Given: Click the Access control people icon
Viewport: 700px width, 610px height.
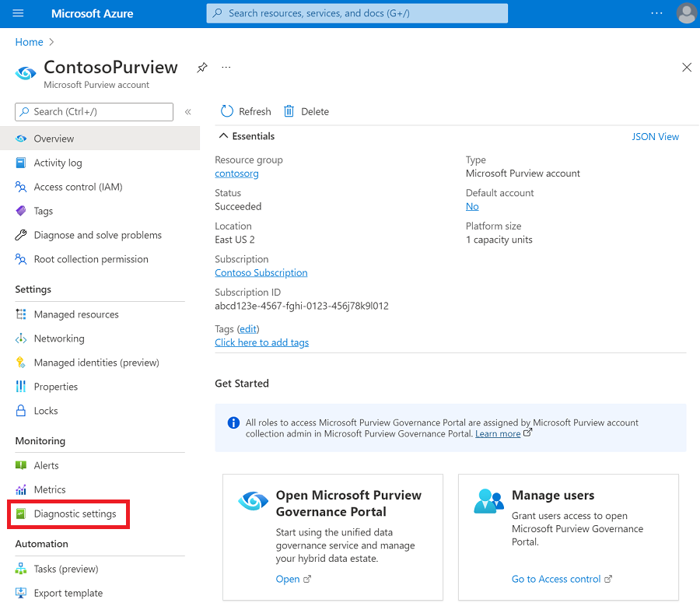Looking at the screenshot, I should [21, 187].
